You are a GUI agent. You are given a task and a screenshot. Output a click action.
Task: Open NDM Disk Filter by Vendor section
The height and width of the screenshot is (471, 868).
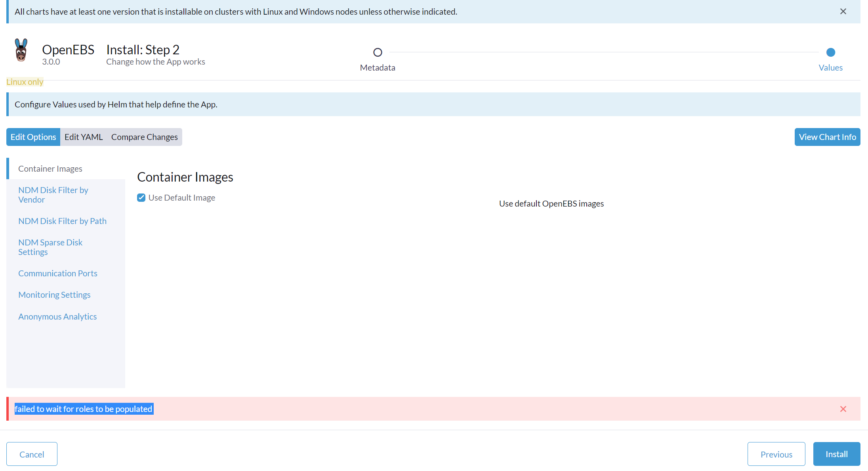(x=53, y=195)
